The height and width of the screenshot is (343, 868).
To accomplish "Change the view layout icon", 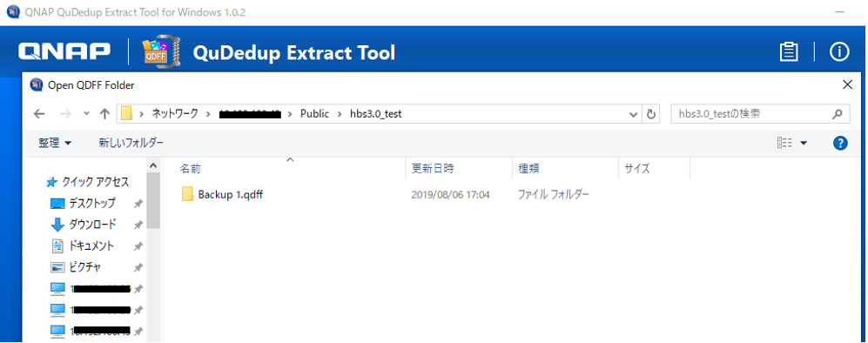I will click(784, 143).
